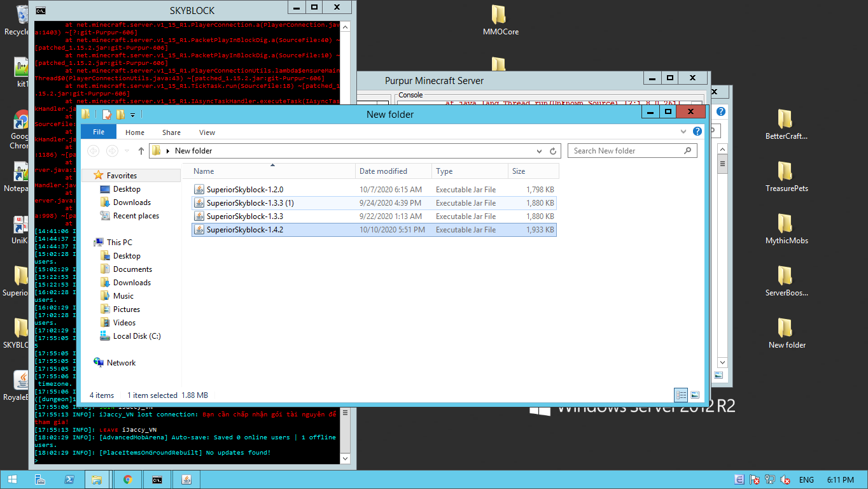
Task: Open the address bar history dropdown
Action: tap(540, 151)
